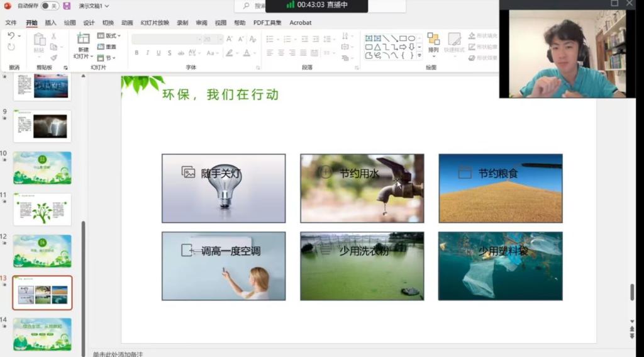Click the Redo arrow icon
644x357 pixels.
click(x=11, y=47)
